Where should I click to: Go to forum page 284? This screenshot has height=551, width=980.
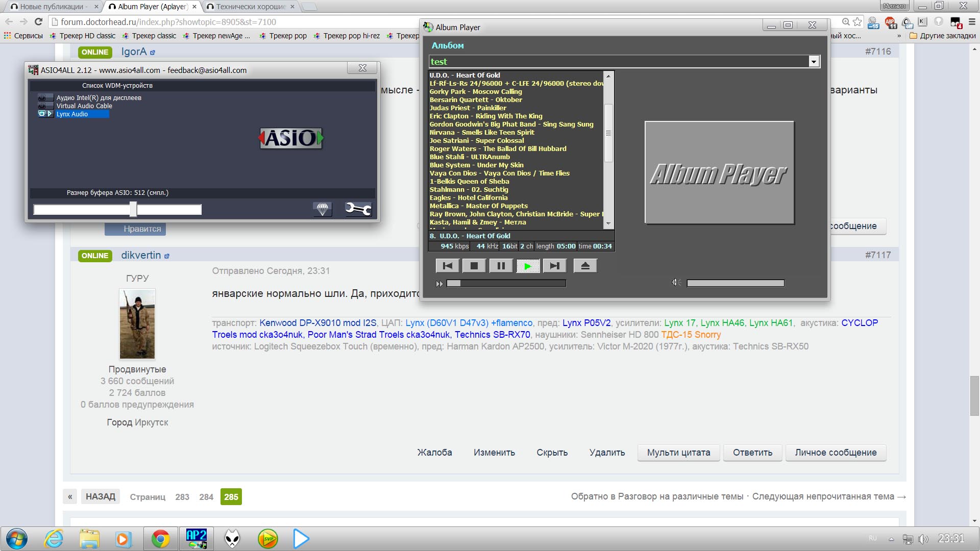tap(206, 497)
